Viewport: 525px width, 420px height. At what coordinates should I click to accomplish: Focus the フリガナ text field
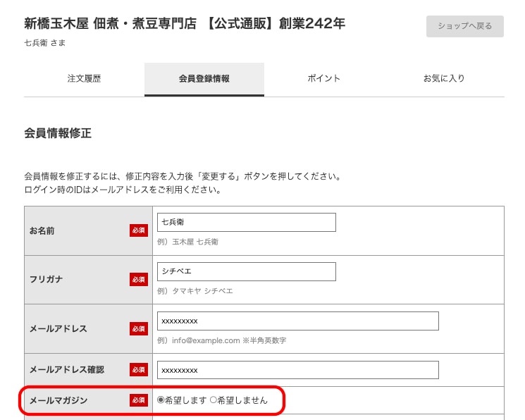point(246,271)
